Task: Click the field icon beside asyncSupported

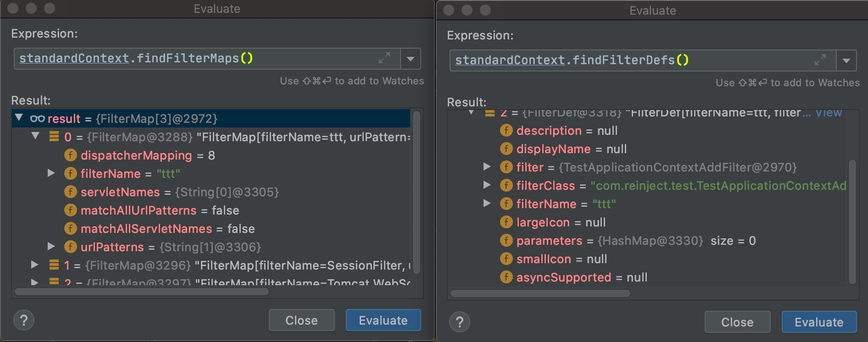Action: [506, 277]
